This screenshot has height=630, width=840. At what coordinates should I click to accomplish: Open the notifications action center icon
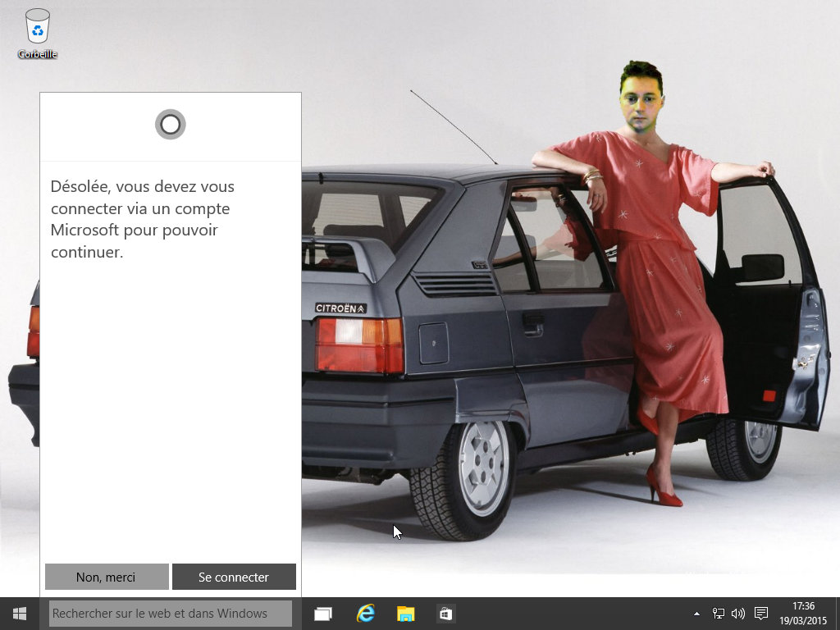760,614
